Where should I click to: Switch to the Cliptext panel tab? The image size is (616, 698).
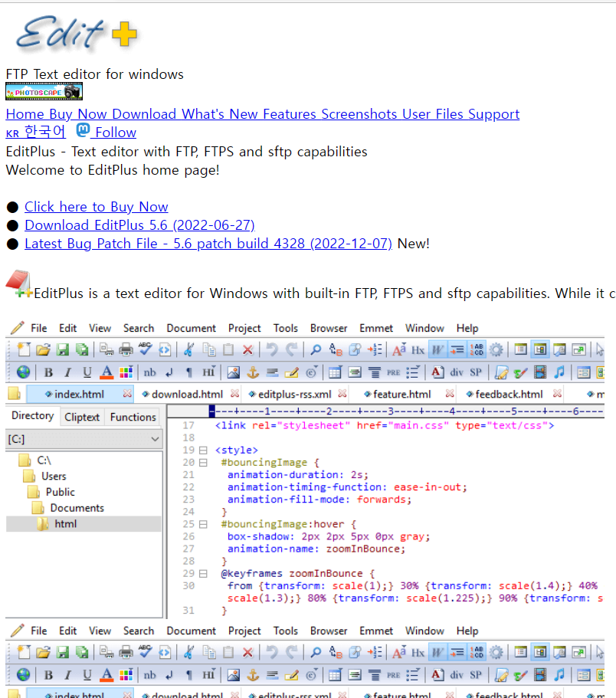[82, 417]
